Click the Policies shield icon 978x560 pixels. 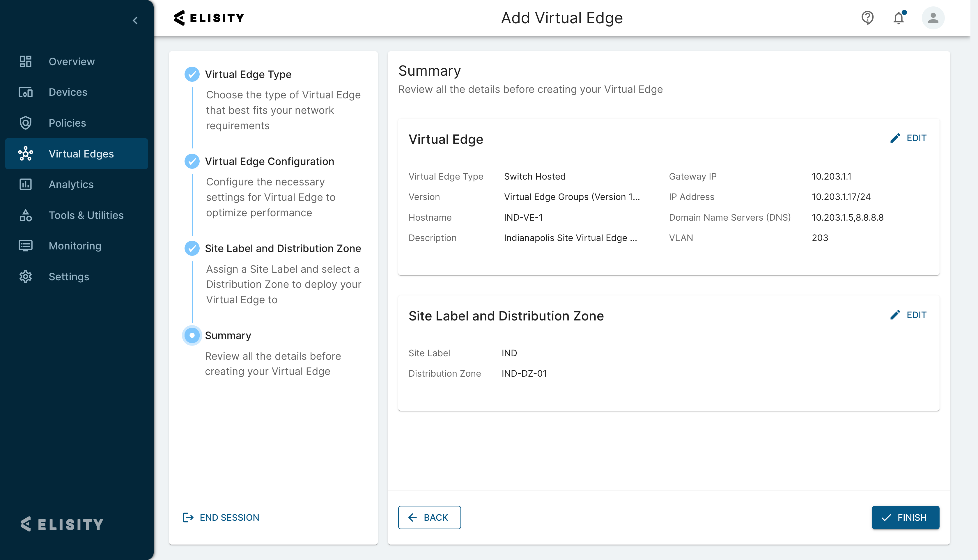[x=25, y=123]
